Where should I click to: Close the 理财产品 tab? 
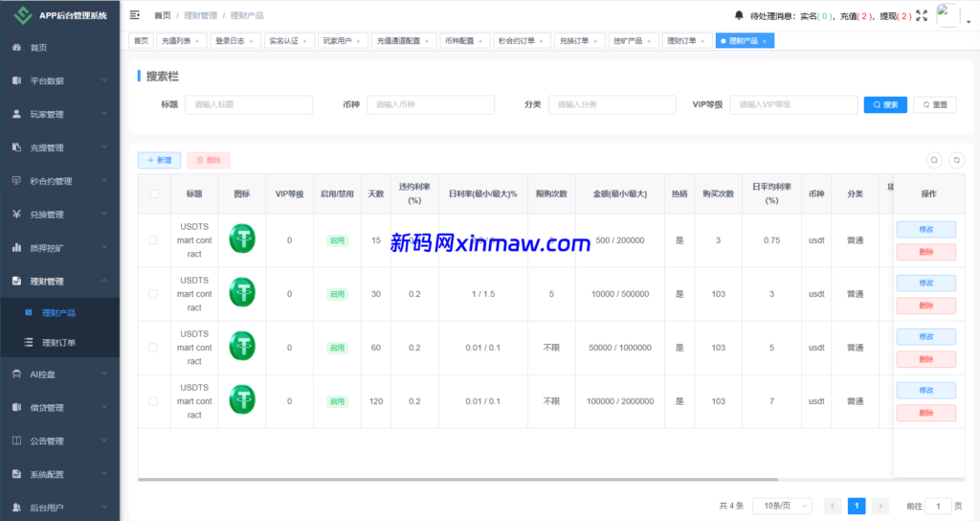coord(764,41)
